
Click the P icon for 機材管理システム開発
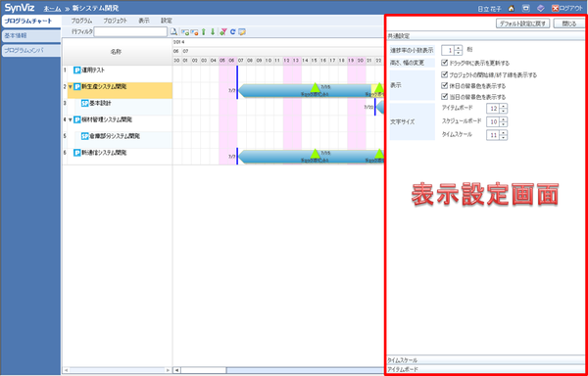click(77, 119)
